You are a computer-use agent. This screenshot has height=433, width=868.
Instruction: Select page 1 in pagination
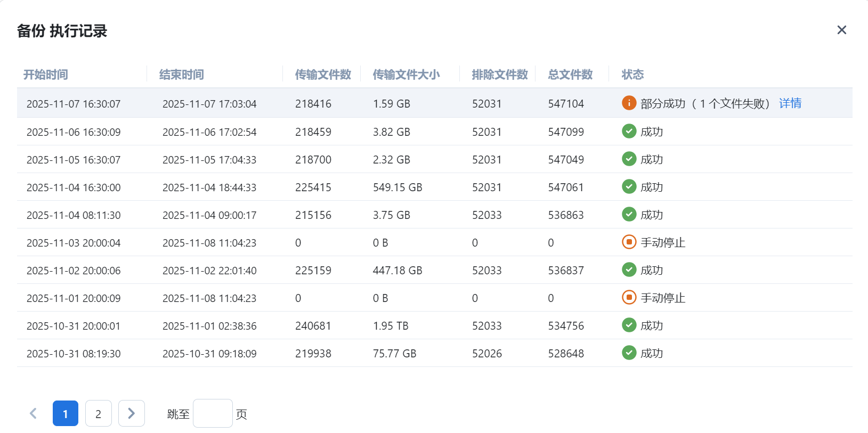pyautogui.click(x=66, y=414)
